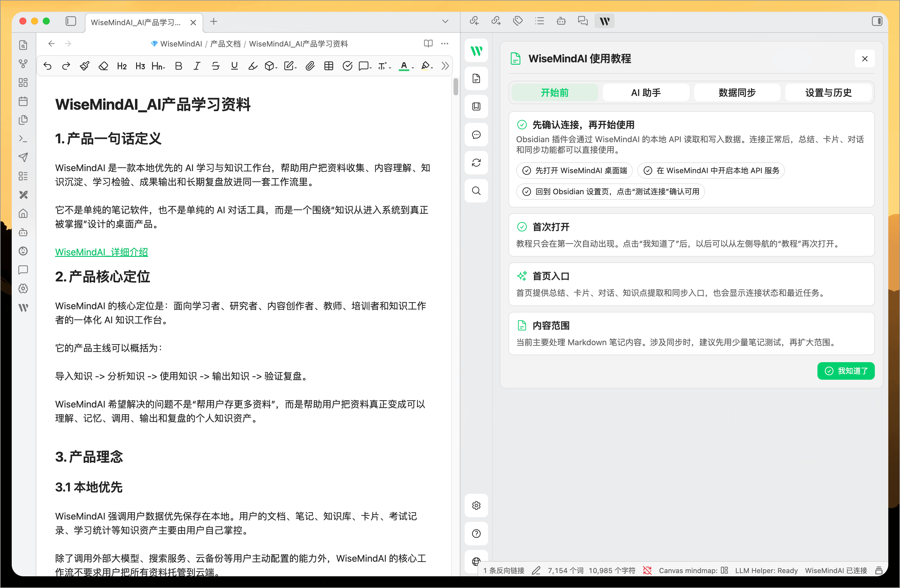Screen dimensions: 900x588
Task: Insert a table using the grid icon
Action: point(328,66)
